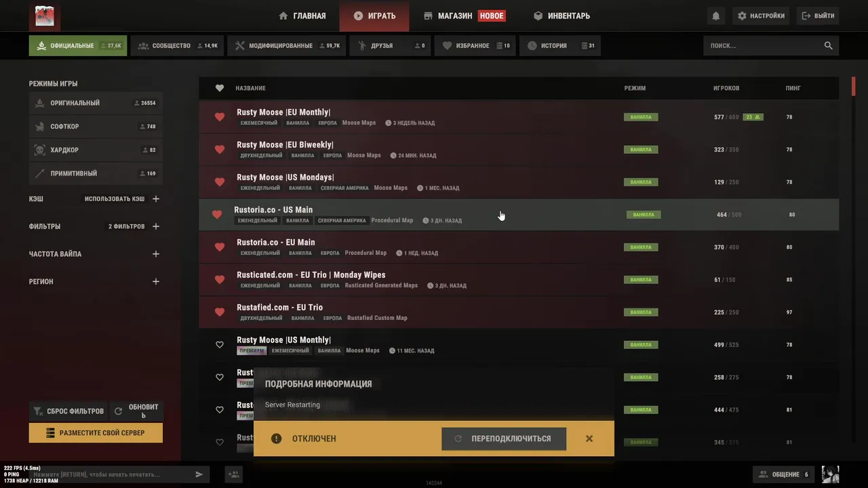Click the profile avatar in top-left corner
868x488 pixels.
tap(45, 16)
